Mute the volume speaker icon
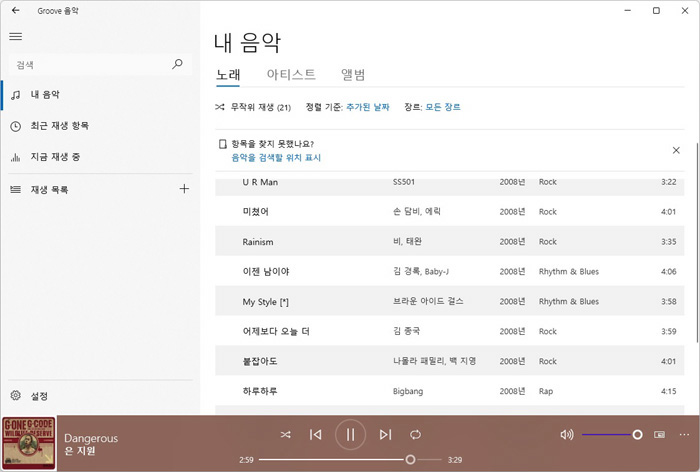 point(567,434)
